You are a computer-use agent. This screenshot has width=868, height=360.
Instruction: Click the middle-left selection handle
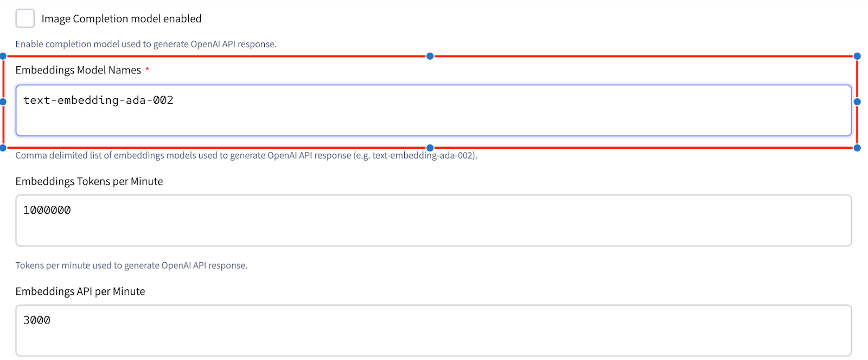pos(3,102)
